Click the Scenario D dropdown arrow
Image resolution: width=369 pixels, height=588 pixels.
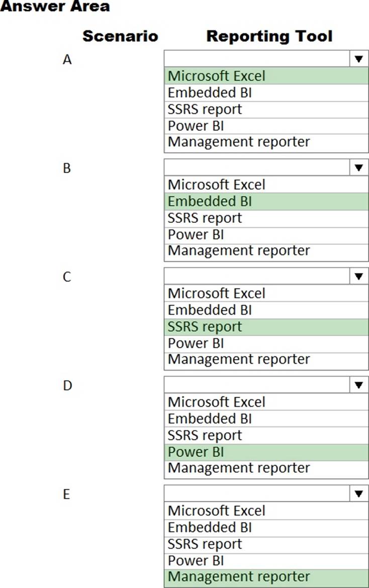click(x=358, y=385)
